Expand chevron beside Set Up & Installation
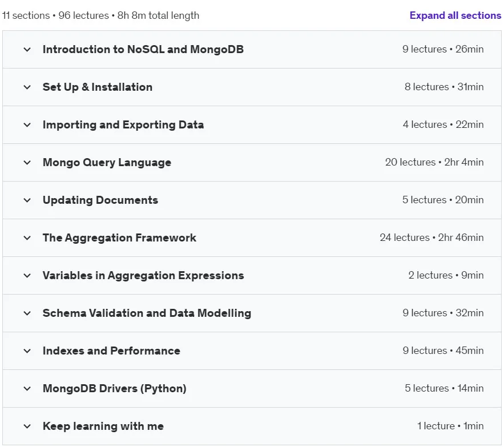The width and height of the screenshot is (504, 447). tap(27, 87)
